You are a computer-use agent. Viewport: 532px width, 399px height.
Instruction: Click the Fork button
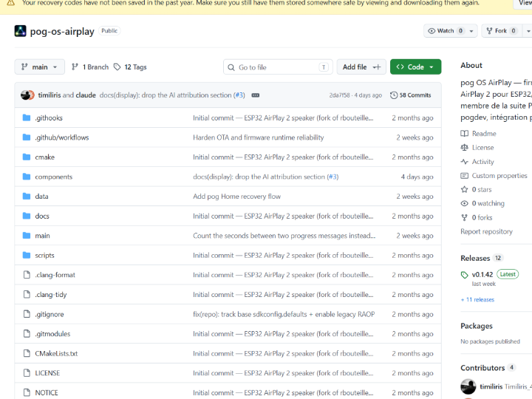[501, 31]
